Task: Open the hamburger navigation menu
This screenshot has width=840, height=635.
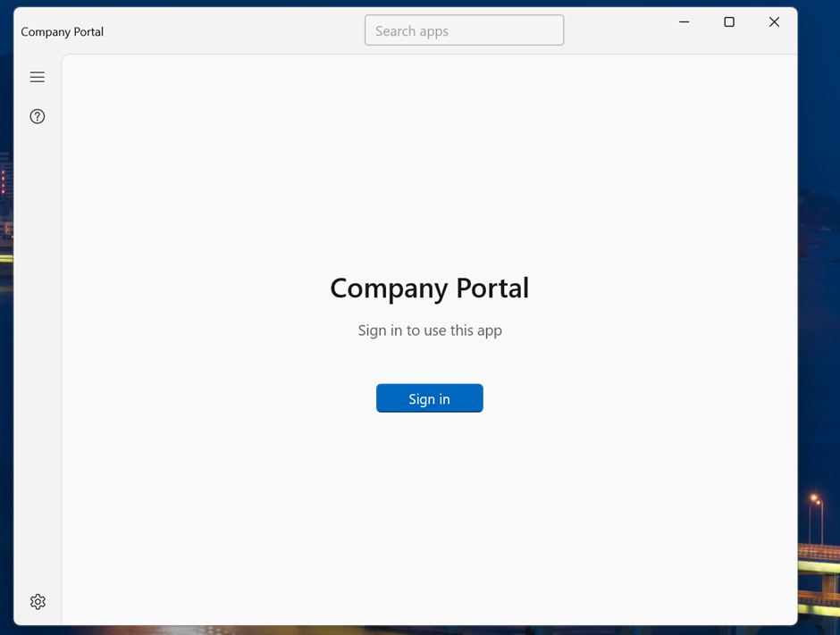Action: (37, 77)
